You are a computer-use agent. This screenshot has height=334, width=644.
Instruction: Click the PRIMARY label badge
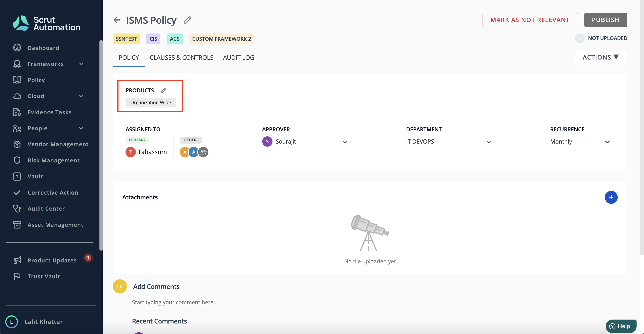pyautogui.click(x=137, y=140)
